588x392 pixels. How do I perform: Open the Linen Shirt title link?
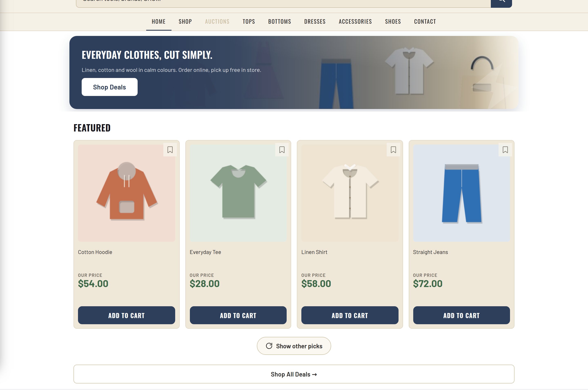click(314, 252)
